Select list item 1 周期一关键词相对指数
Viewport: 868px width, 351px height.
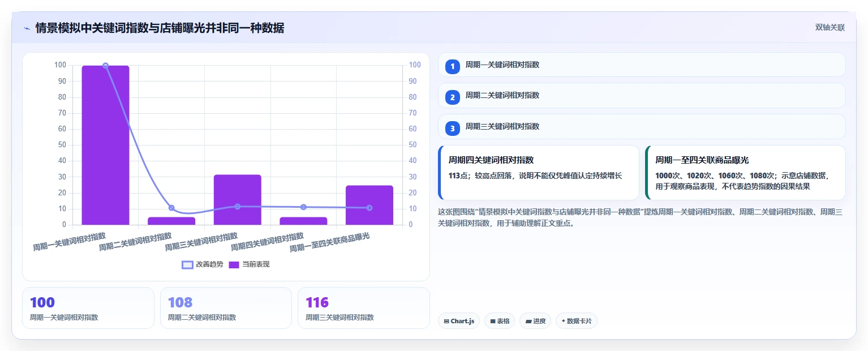pos(642,65)
